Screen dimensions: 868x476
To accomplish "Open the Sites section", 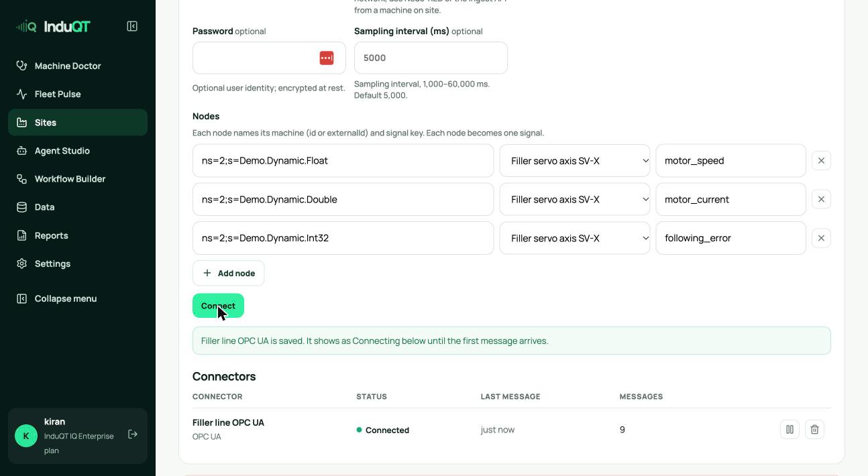I will coord(78,122).
